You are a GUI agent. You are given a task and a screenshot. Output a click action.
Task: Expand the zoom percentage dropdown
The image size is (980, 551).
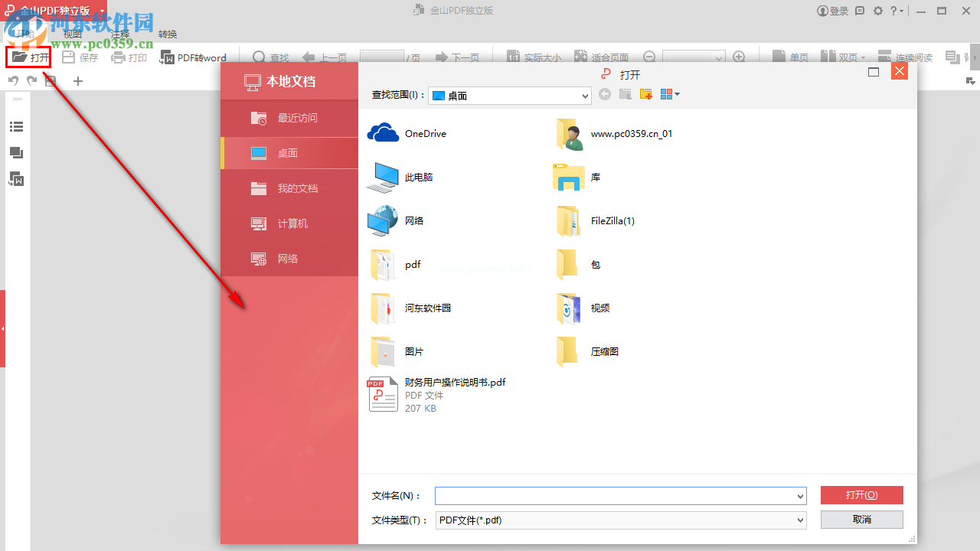click(719, 57)
